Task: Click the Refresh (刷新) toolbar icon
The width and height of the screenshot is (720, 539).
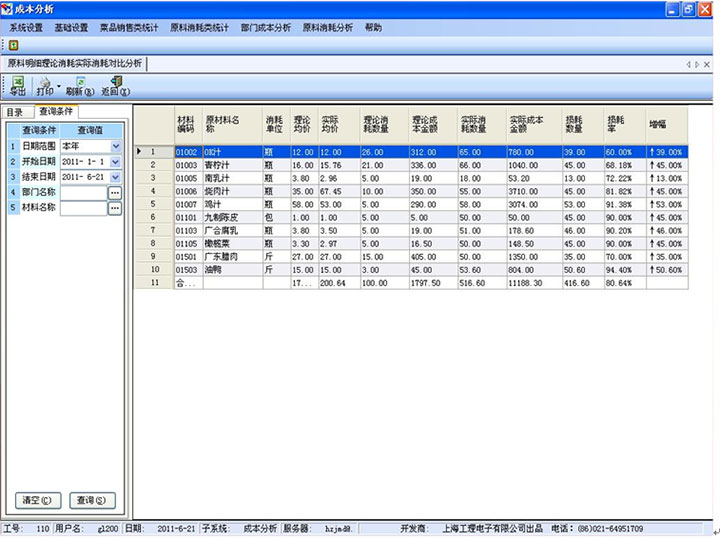Action: coord(80,86)
